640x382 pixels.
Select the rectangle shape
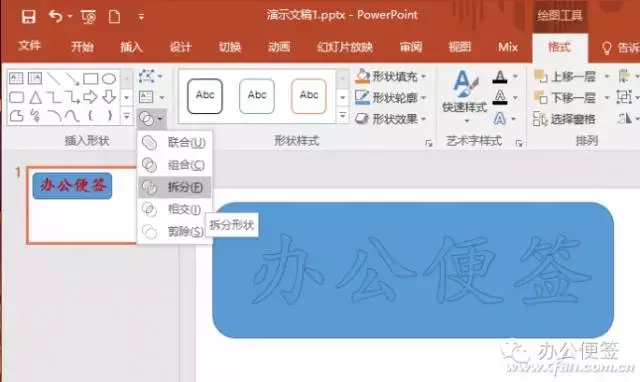91,78
